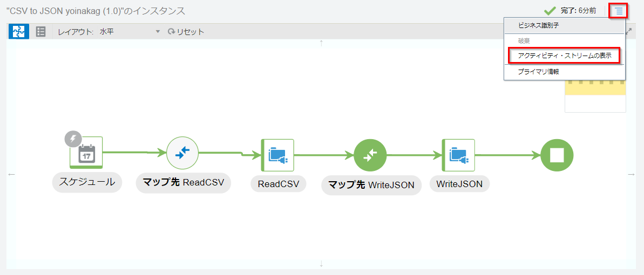
Task: Click the マップ先 WriteJSON mapper icon
Action: click(370, 155)
